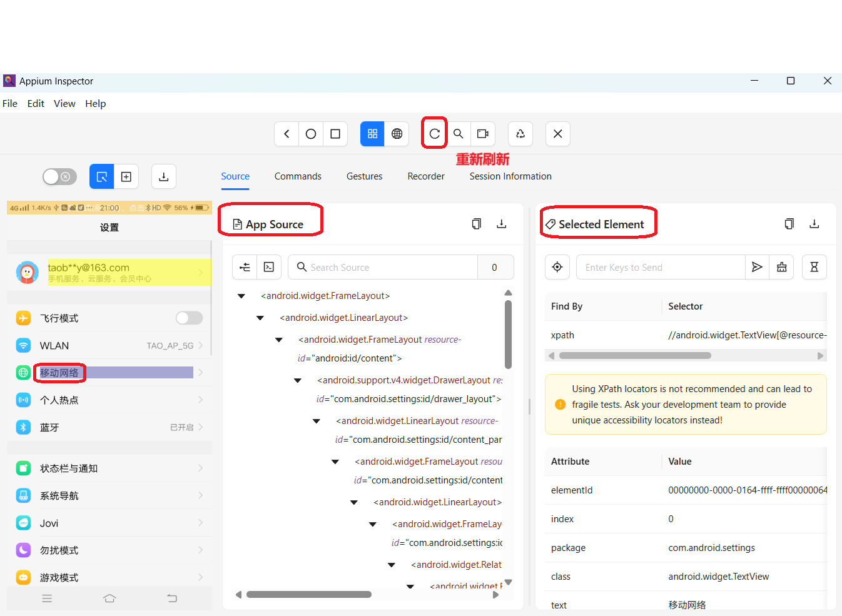
Task: Toggle the 飞行模式 switch in device view
Action: [x=189, y=318]
